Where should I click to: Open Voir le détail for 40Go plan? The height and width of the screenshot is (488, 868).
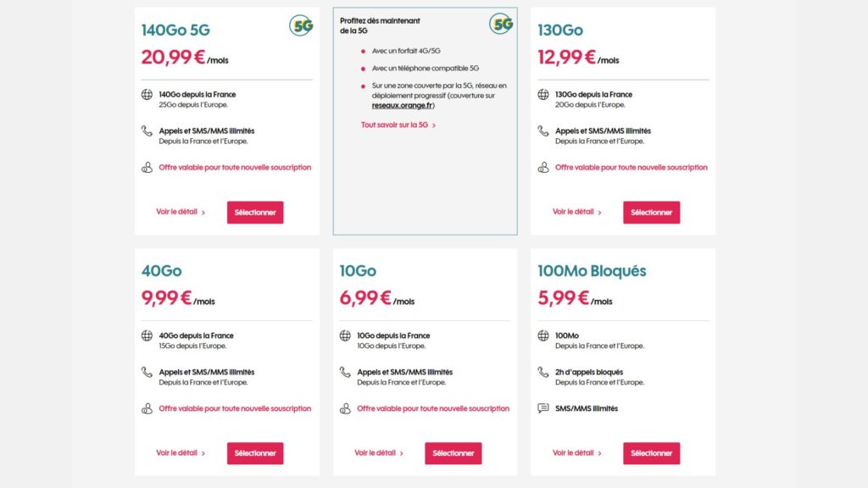tap(181, 453)
